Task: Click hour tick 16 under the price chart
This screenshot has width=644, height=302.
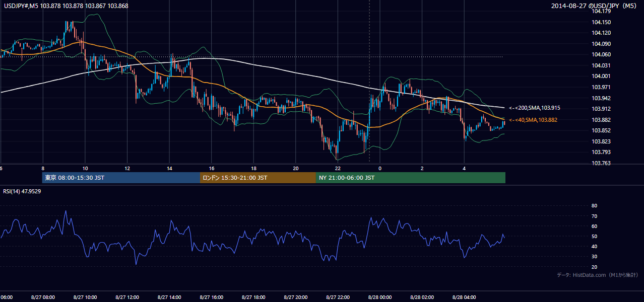Action: tap(212, 168)
